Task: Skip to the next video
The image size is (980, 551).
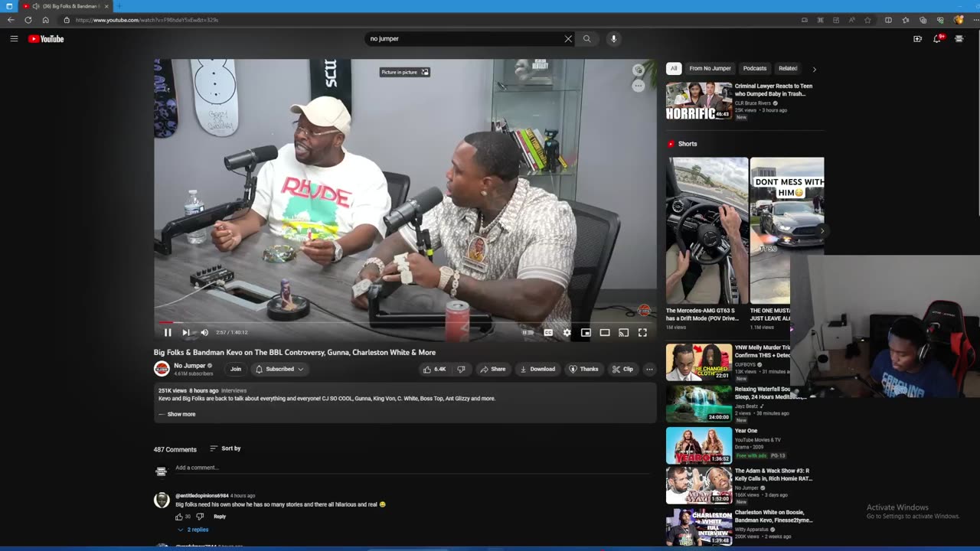Action: tap(185, 332)
